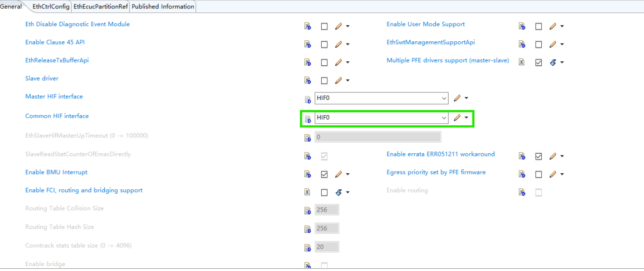Click the XD document icon next to Slave driver
This screenshot has width=644, height=271.
tap(307, 80)
